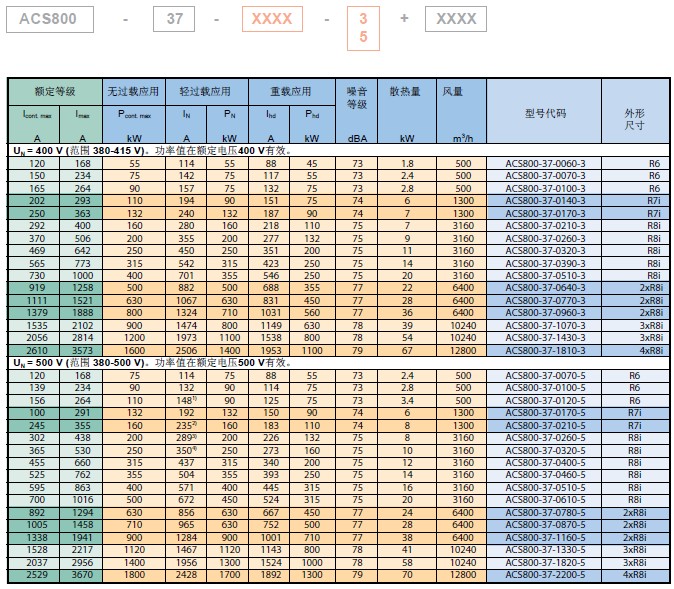Select the 重载应用 column header
The image size is (674, 589).
(291, 91)
